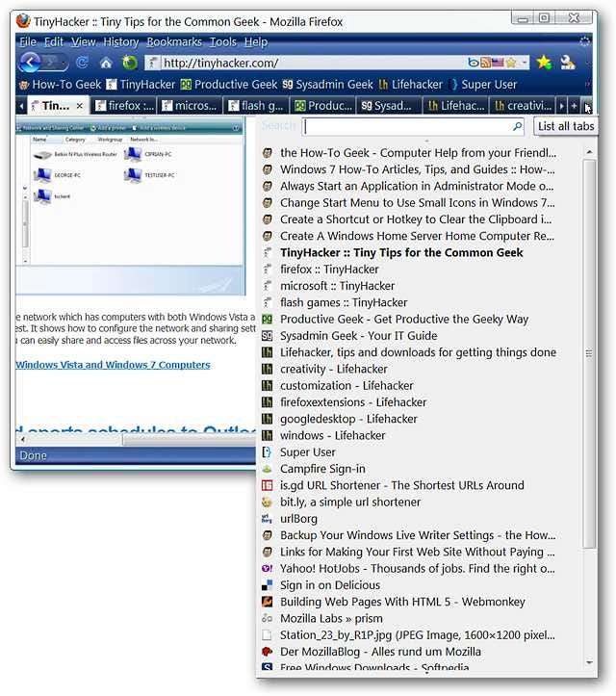This screenshot has width=616, height=696.
Task: Click the is.gd URL Shortener favicon
Action: [268, 485]
